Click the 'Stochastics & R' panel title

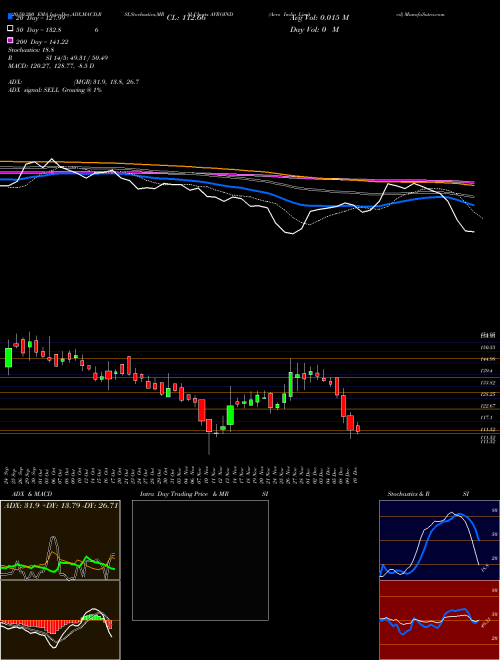coord(409,494)
